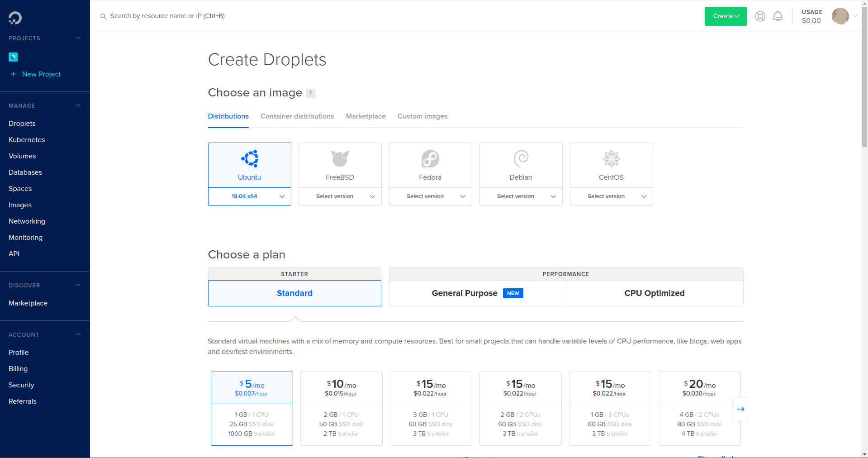Open the support lifebuoy icon
The height and width of the screenshot is (458, 868).
pos(760,16)
